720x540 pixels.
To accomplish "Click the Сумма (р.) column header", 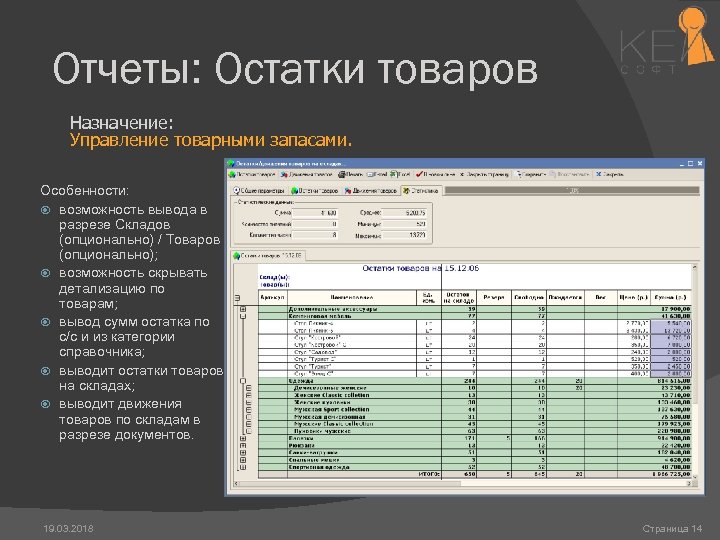I will pos(670,298).
